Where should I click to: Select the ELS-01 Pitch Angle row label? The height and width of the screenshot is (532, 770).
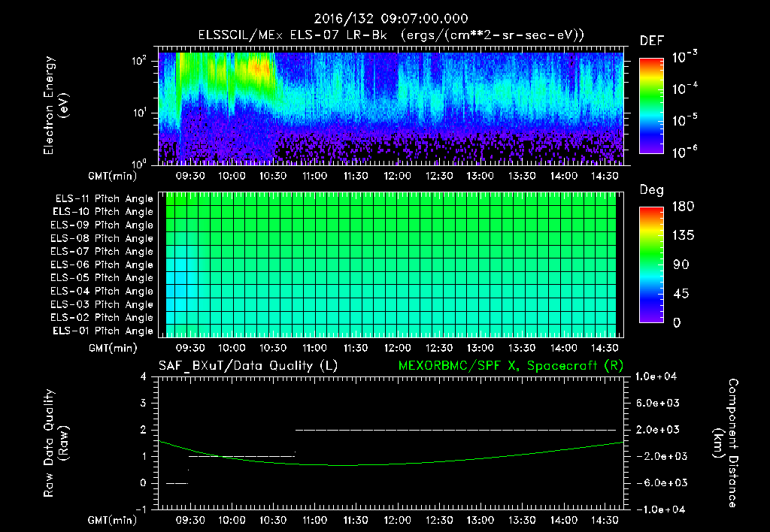click(103, 331)
